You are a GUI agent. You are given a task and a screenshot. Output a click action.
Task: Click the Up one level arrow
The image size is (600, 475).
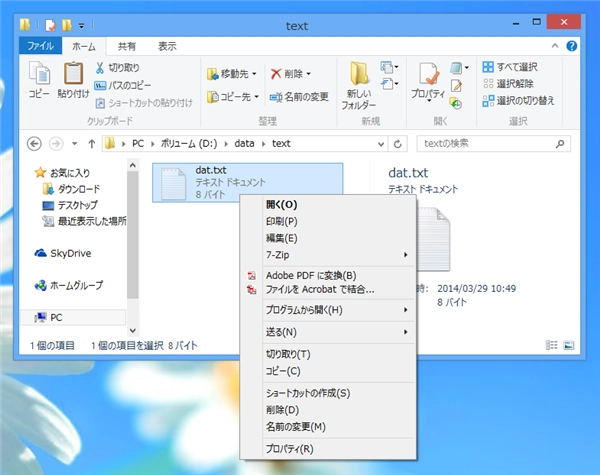tap(91, 144)
